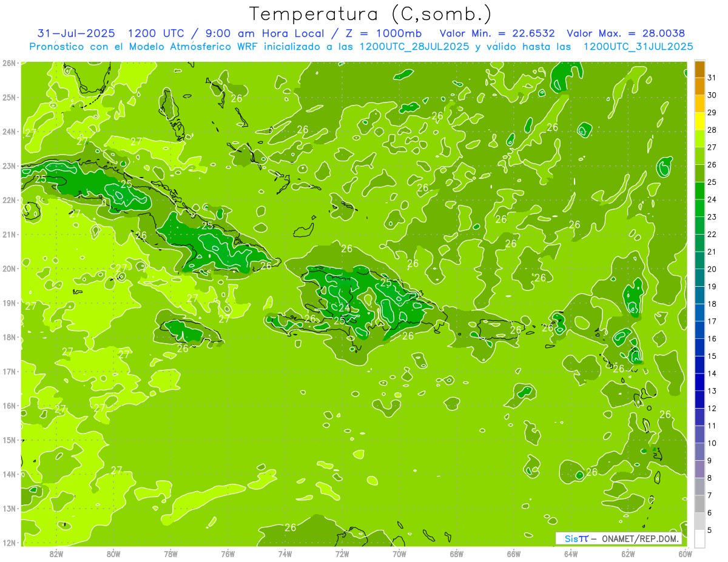The image size is (728, 562).
Task: Click the 82W longitude axis label
Action: coord(56,554)
